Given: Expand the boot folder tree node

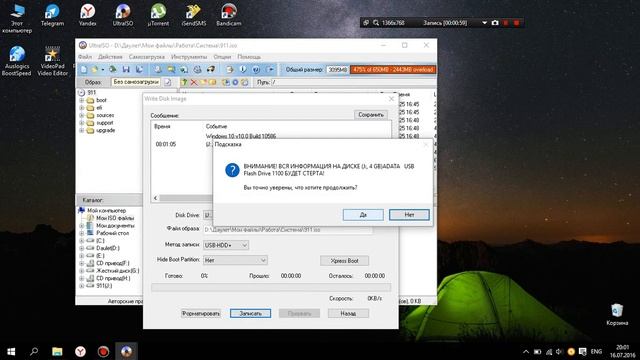Looking at the screenshot, I should [82, 100].
